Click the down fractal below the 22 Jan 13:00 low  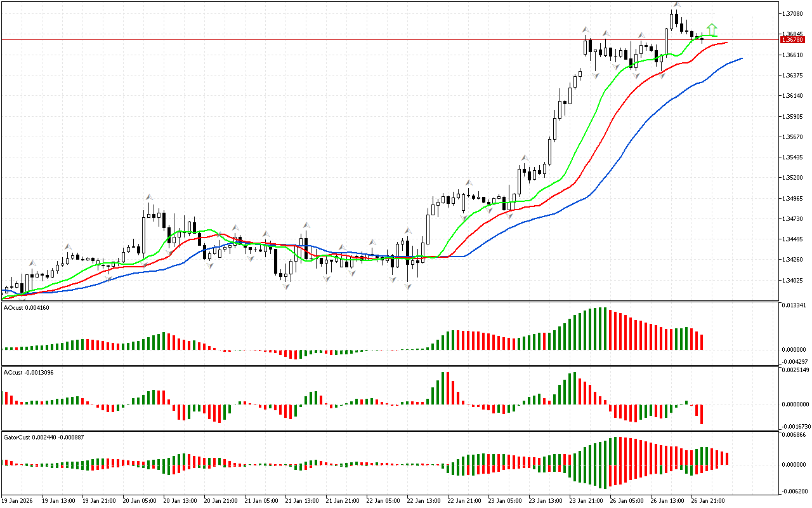(408, 287)
